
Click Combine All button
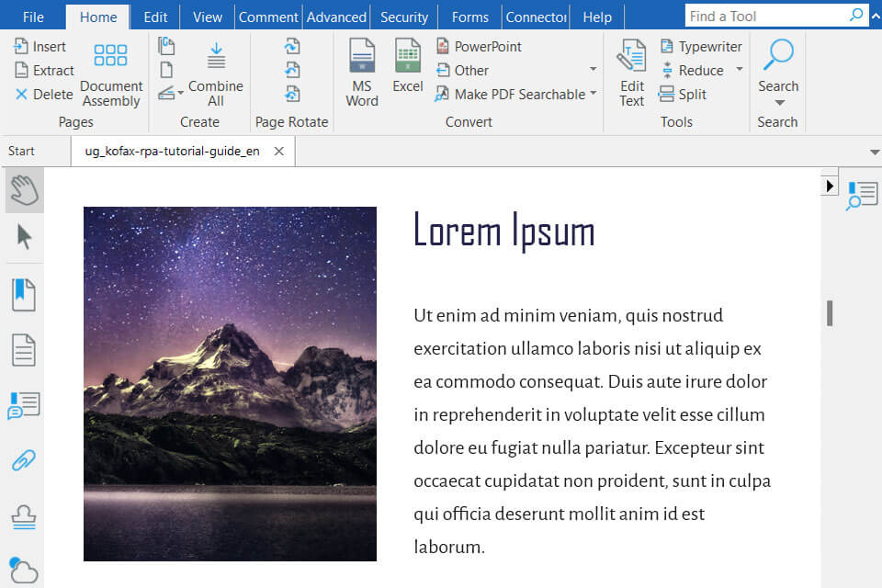pyautogui.click(x=216, y=73)
